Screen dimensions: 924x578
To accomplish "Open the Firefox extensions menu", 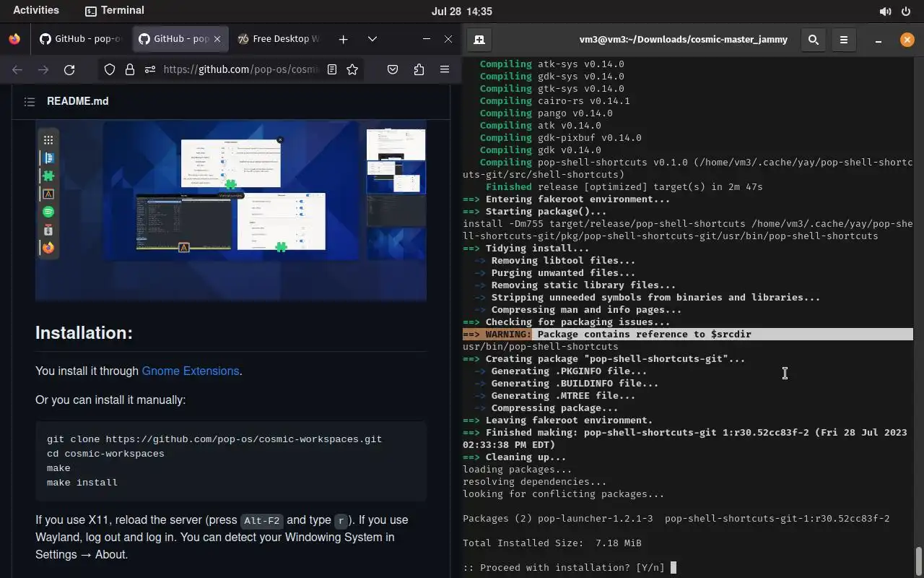I will tap(419, 69).
